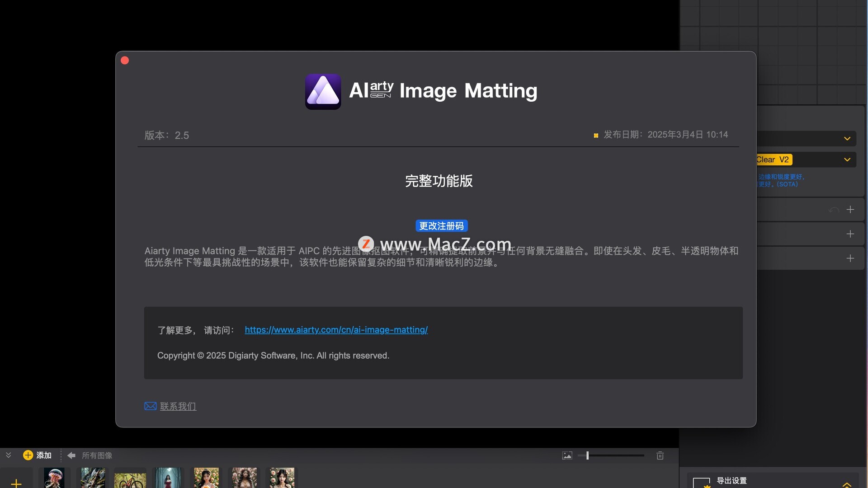Click the Aiarty Image Matting logo icon
The width and height of the screenshot is (868, 488).
(x=323, y=92)
